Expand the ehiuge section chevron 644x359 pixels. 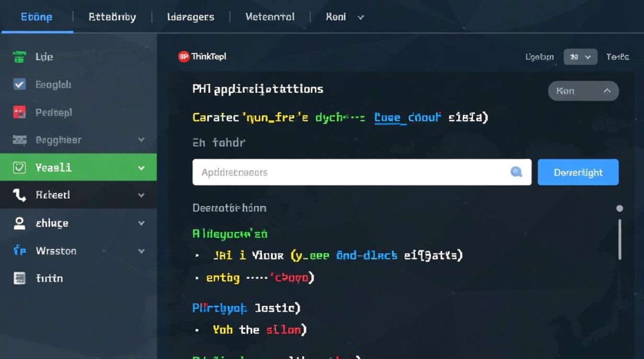(141, 223)
